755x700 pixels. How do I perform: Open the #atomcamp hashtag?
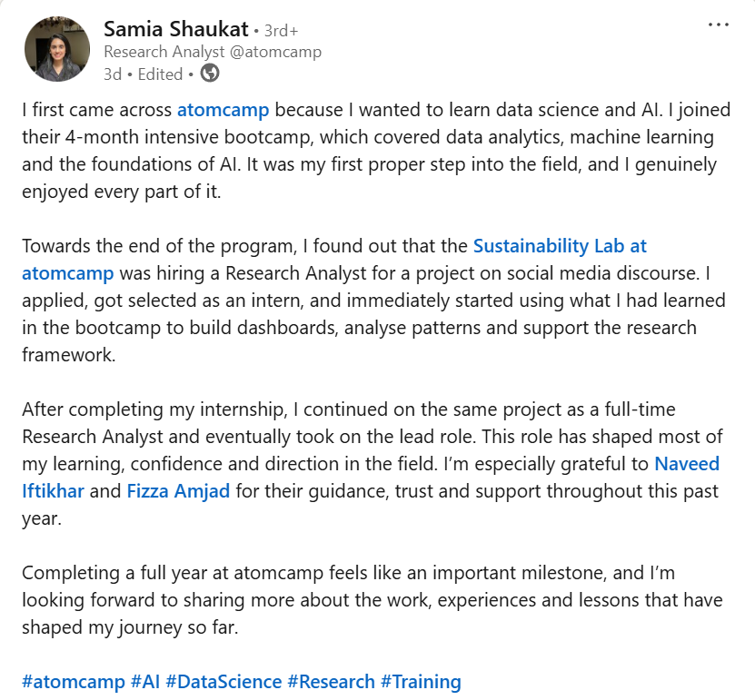73,681
